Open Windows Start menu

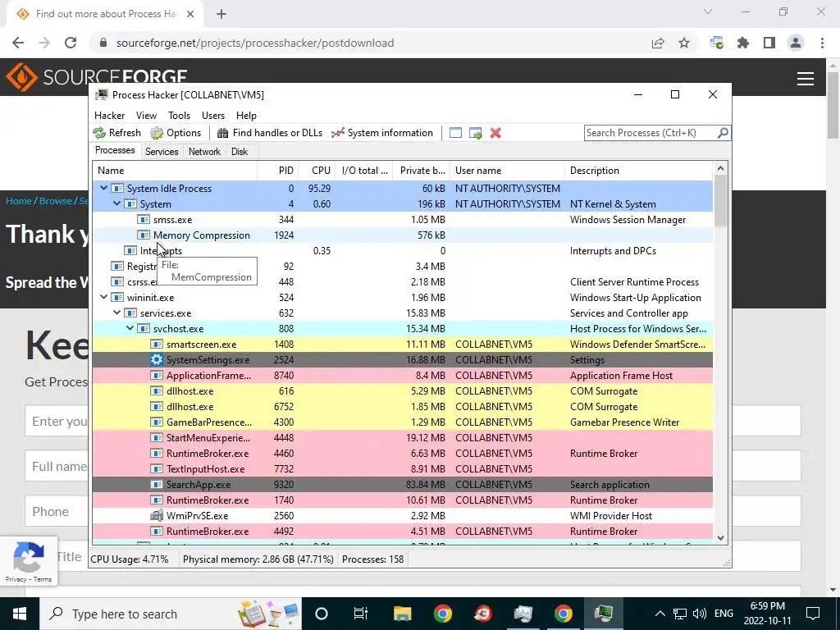pos(20,614)
